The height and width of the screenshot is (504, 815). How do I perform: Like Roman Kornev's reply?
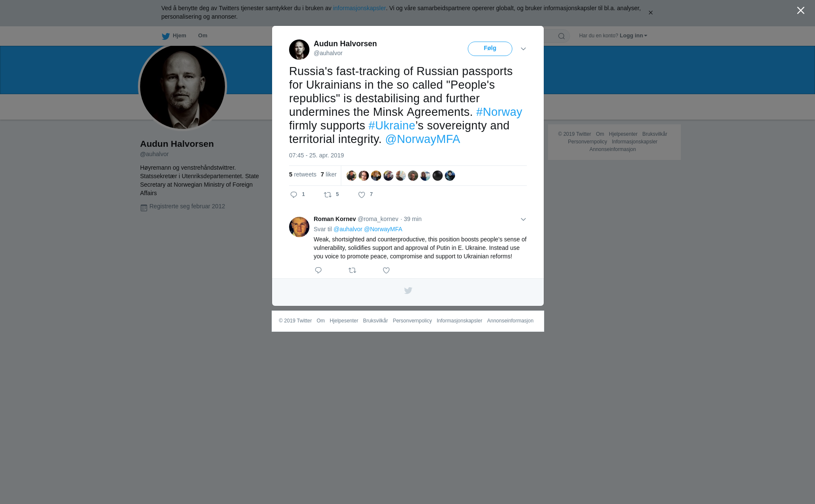[x=386, y=270]
